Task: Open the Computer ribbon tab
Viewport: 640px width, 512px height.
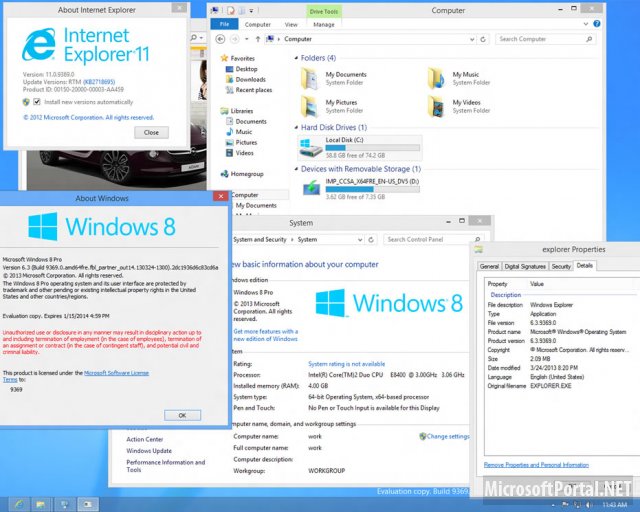Action: (258, 24)
